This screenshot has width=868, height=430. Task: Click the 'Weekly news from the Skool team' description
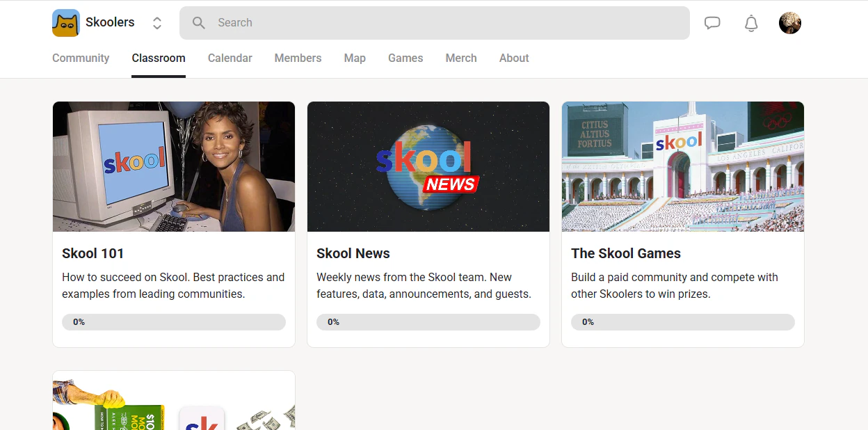[424, 285]
